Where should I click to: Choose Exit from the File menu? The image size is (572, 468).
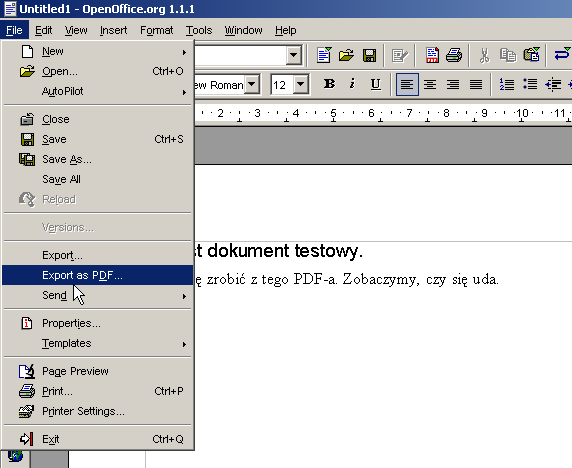(x=97, y=439)
